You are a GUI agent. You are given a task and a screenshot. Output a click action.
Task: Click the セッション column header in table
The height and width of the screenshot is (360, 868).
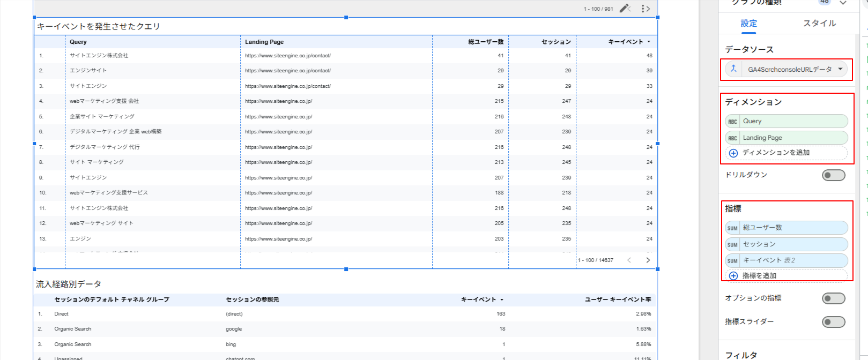point(556,42)
